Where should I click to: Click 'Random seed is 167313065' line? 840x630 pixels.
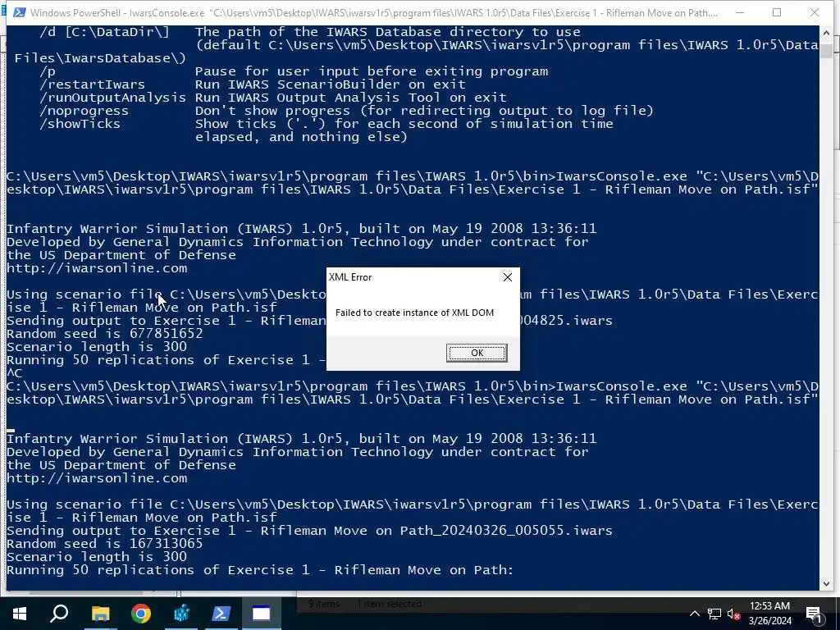[105, 544]
